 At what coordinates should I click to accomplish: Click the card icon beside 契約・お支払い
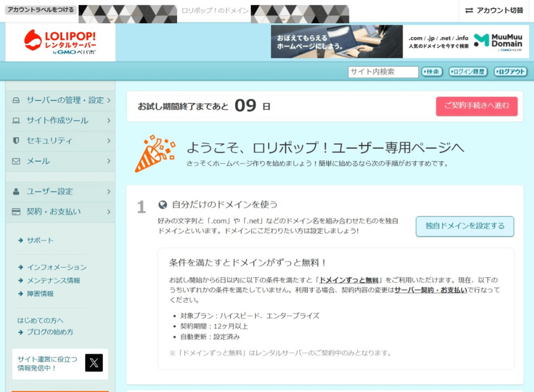(x=16, y=212)
